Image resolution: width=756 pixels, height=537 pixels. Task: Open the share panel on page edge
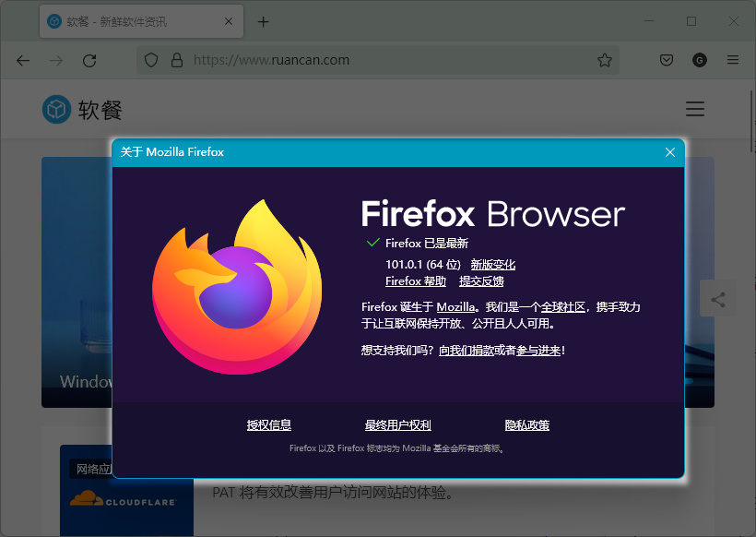[718, 299]
